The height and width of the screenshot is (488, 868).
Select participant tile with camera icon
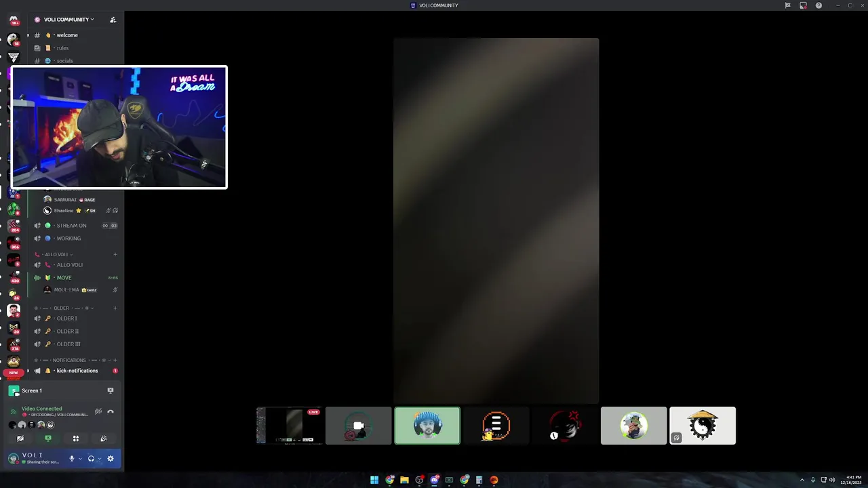point(359,426)
